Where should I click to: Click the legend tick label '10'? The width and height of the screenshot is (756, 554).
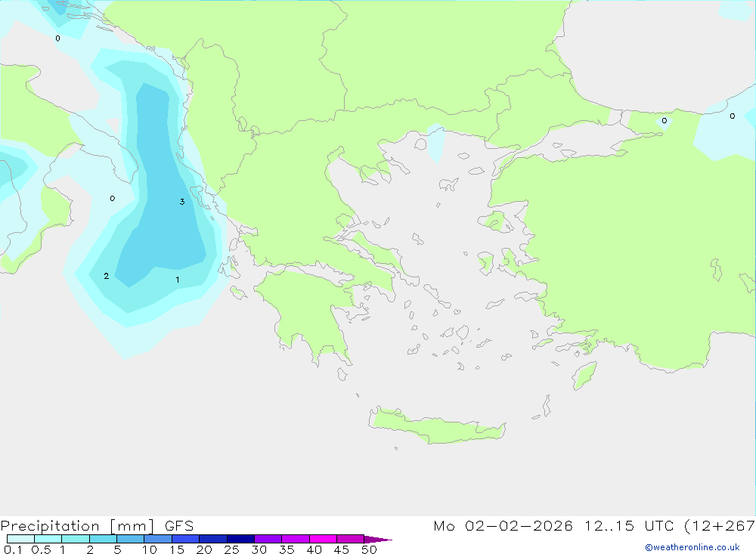click(150, 549)
